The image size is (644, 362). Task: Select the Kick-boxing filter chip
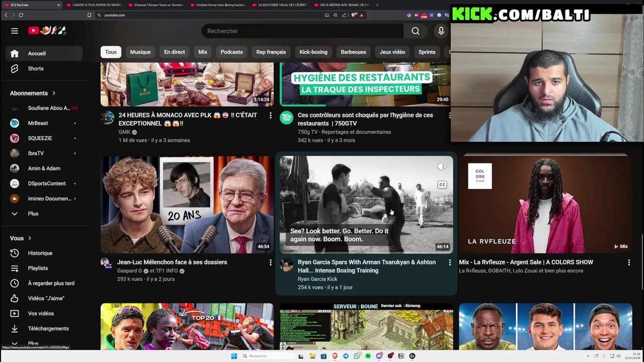click(313, 52)
